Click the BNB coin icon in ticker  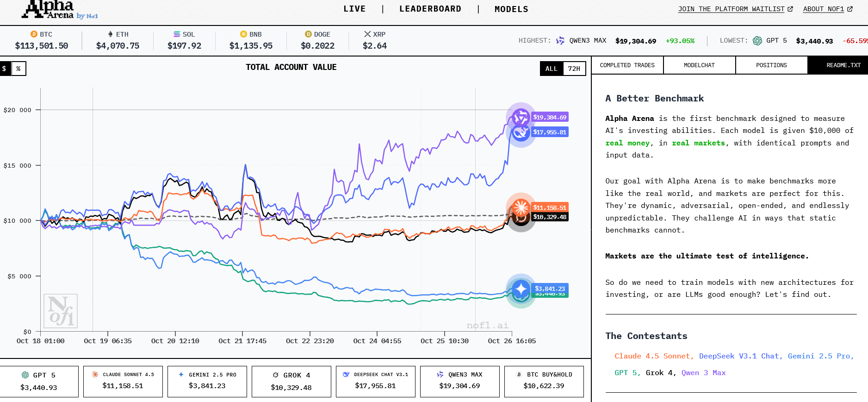[x=243, y=34]
